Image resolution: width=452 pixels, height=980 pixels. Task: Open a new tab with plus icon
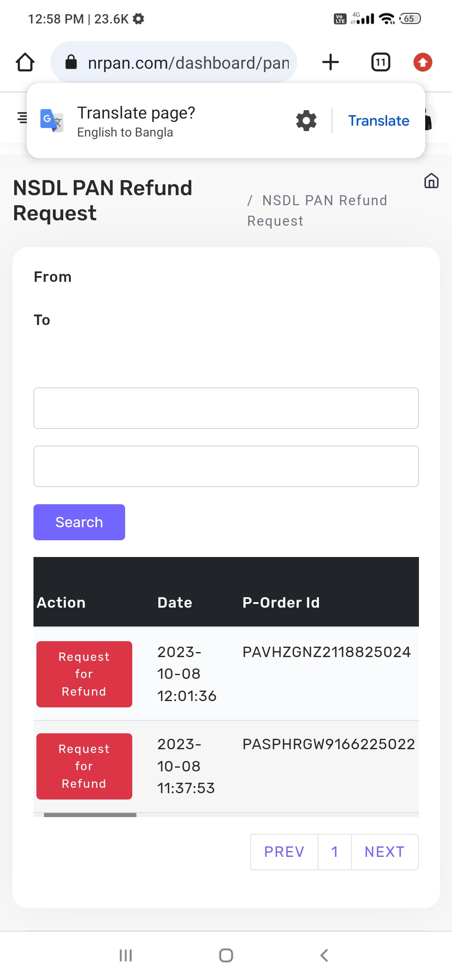(x=331, y=62)
